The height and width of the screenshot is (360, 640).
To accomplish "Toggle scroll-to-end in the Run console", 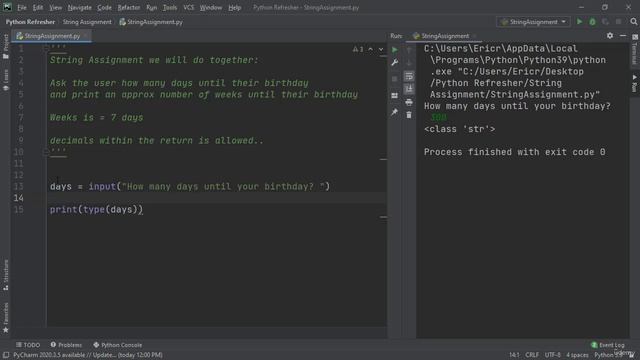I will pyautogui.click(x=409, y=89).
